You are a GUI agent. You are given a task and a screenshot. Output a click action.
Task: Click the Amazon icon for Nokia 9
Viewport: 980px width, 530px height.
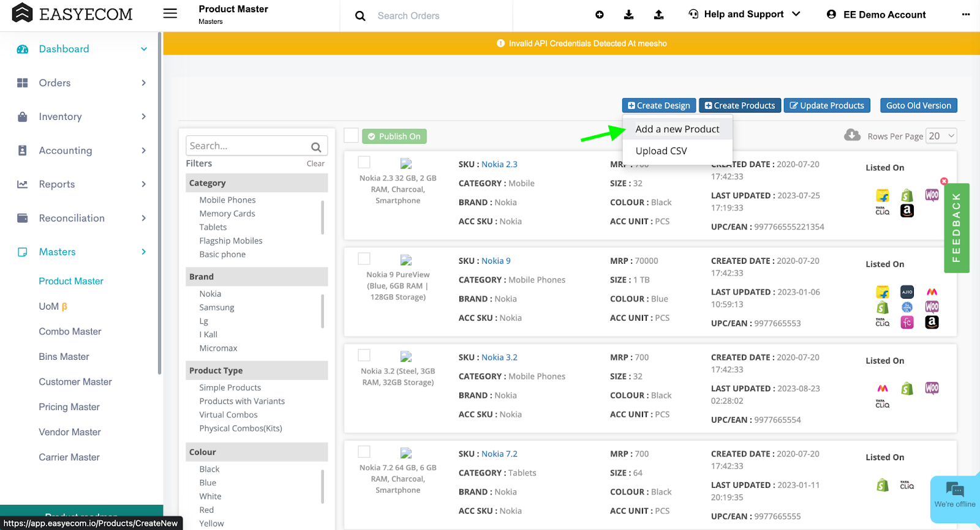tap(932, 323)
